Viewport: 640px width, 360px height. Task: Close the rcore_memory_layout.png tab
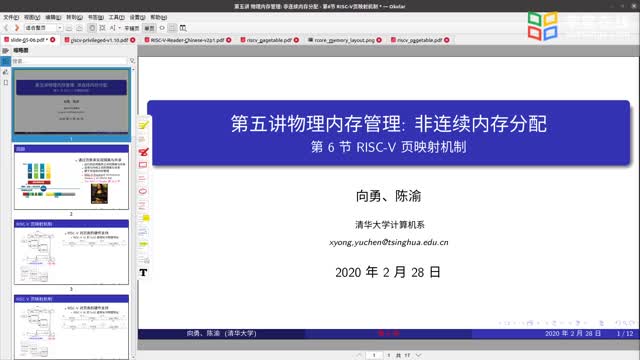coord(379,40)
